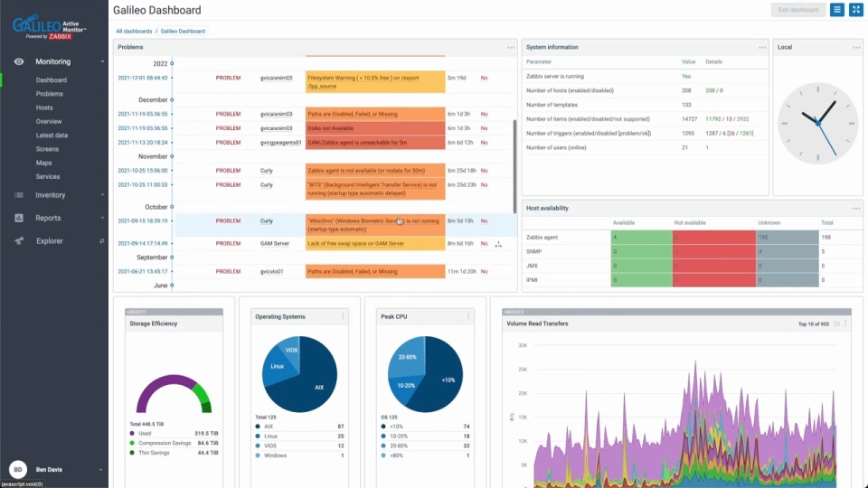Open Latest data in sidebar
The height and width of the screenshot is (488, 868).
coord(52,135)
